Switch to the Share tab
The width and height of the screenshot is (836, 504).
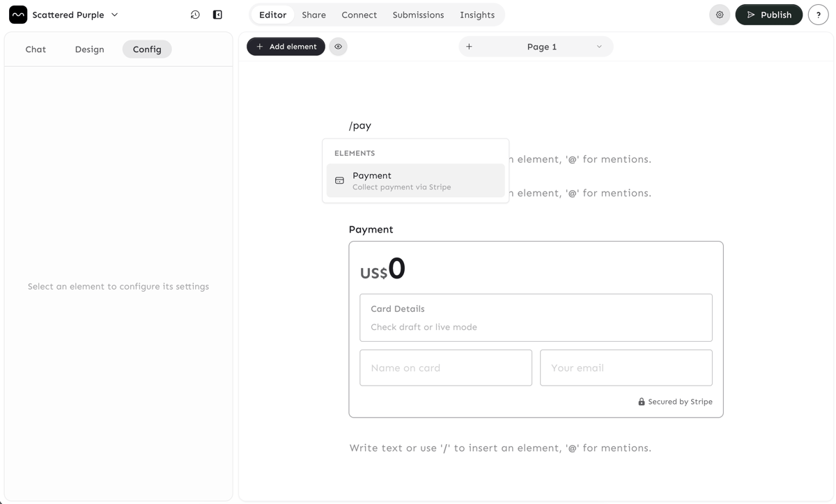pyautogui.click(x=313, y=15)
